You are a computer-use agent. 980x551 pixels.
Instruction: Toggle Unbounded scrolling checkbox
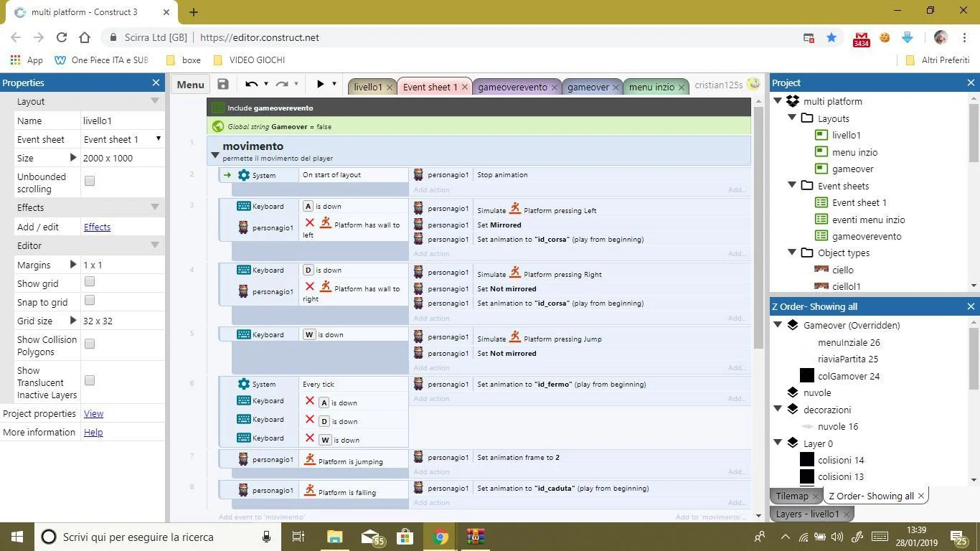[90, 181]
